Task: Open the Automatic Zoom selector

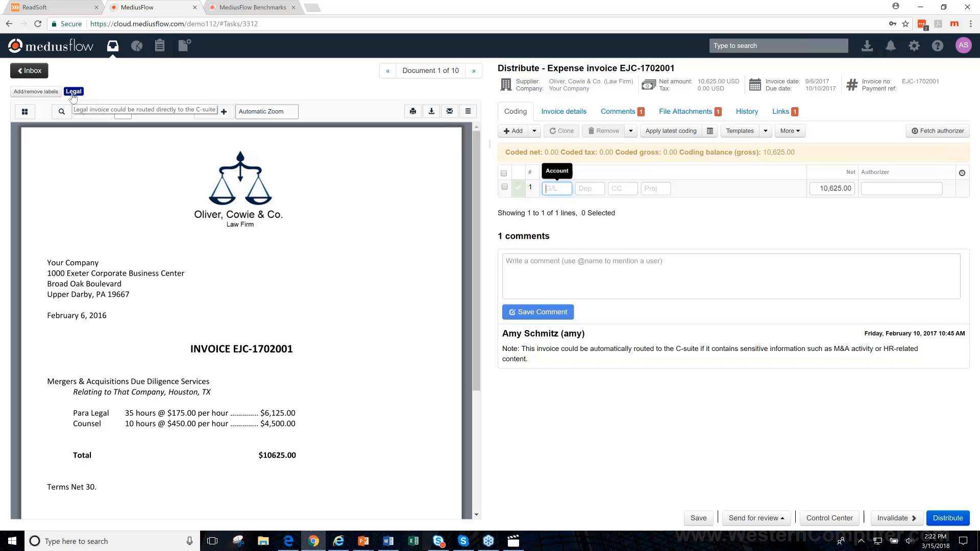Action: point(266,111)
